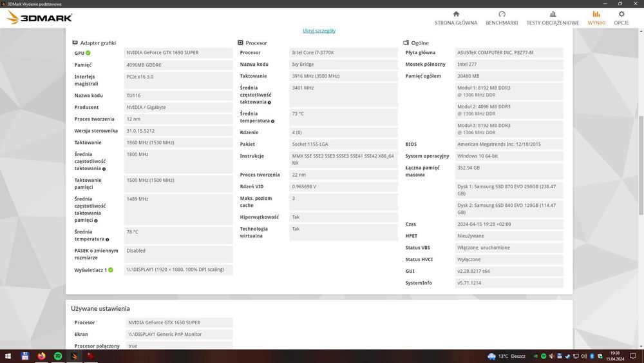Switch to the Wyniki tab
Viewport: 644px width, 363px height.
tap(596, 19)
